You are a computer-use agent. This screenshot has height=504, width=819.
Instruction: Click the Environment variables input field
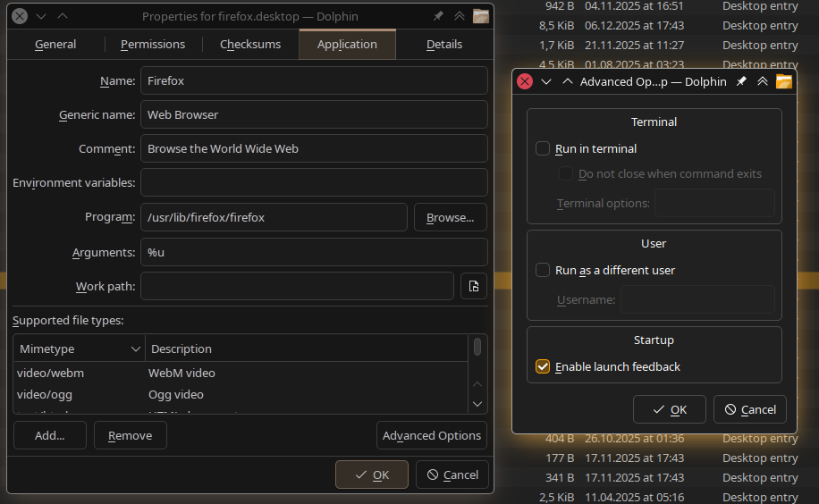click(x=314, y=182)
